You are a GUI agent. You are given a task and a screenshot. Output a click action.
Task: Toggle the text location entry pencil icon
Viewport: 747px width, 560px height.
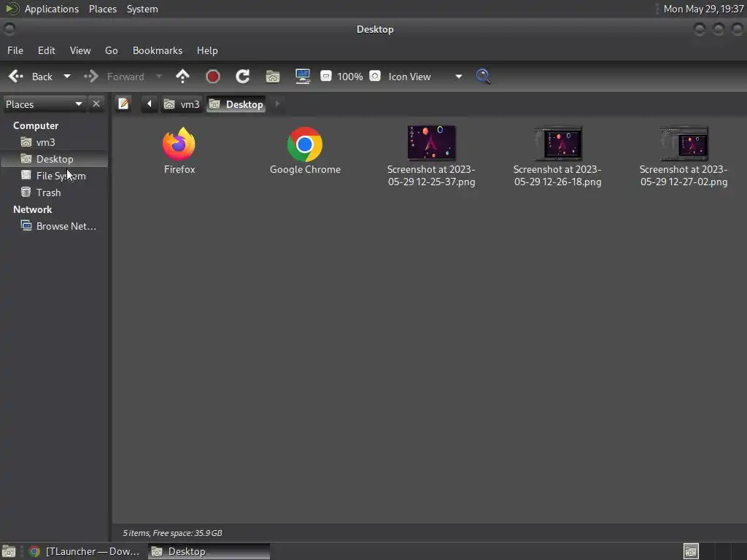tap(124, 104)
